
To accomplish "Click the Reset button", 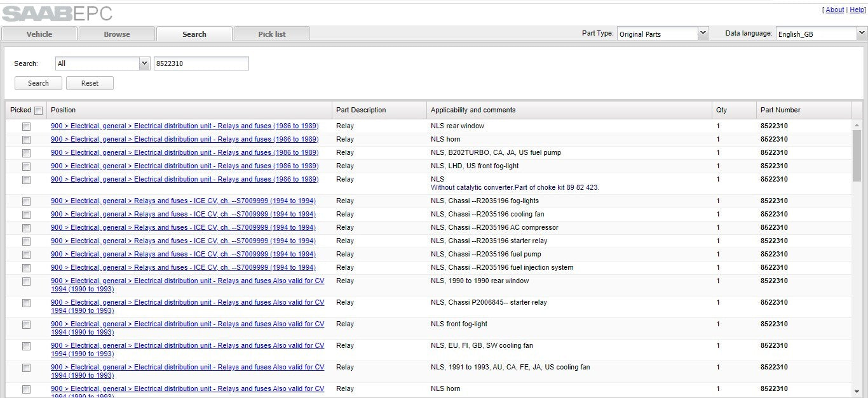I will [x=90, y=83].
